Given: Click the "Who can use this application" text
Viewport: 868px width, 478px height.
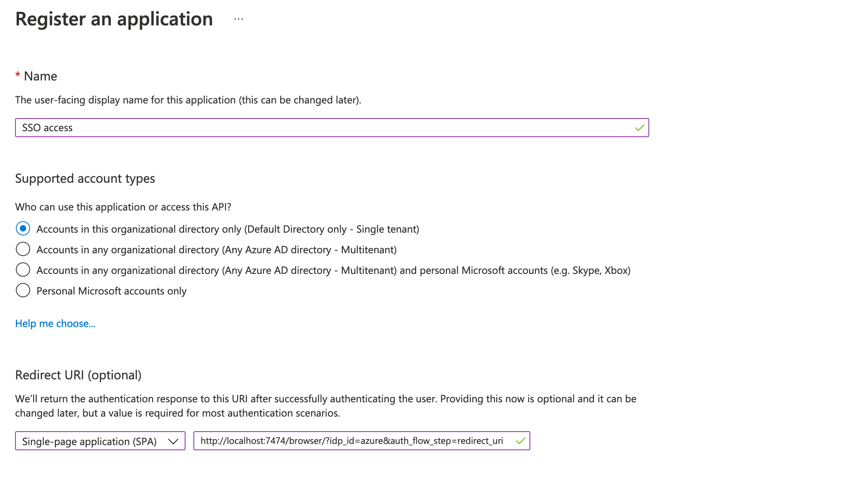Looking at the screenshot, I should point(123,206).
